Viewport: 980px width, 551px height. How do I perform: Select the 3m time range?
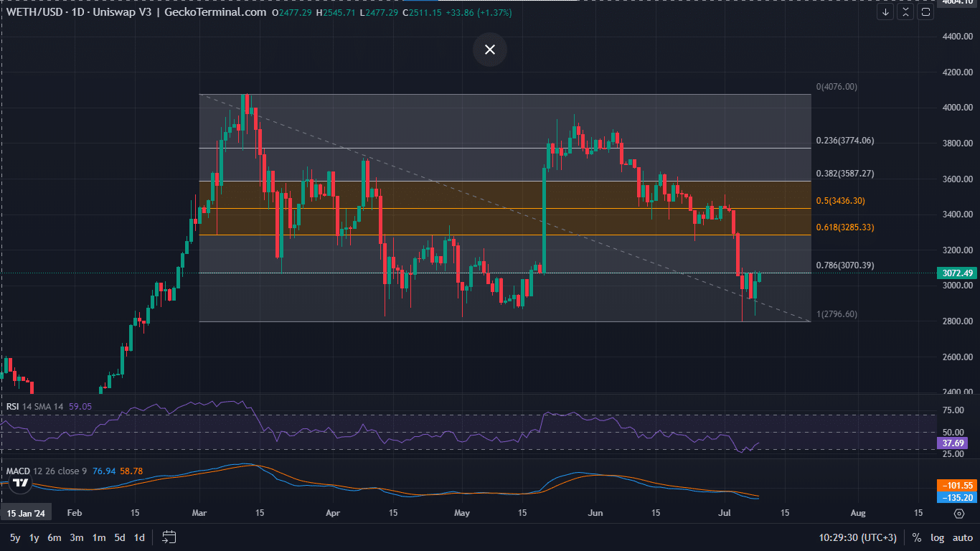click(x=77, y=537)
